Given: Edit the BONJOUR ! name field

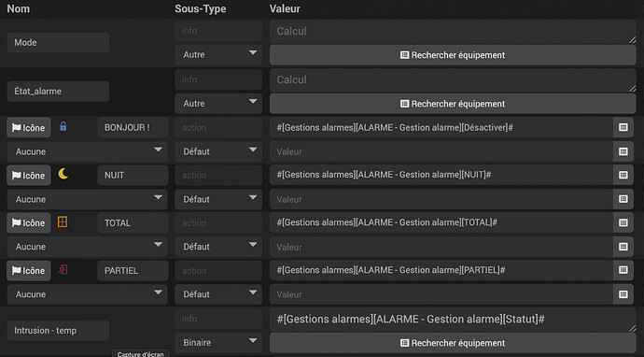Looking at the screenshot, I should click(133, 127).
